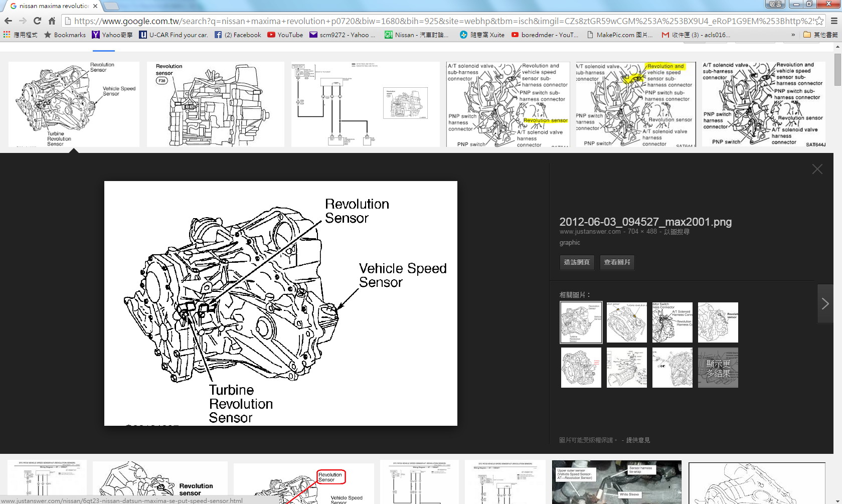The image size is (842, 504).
Task: Click the show more results tile
Action: click(718, 368)
